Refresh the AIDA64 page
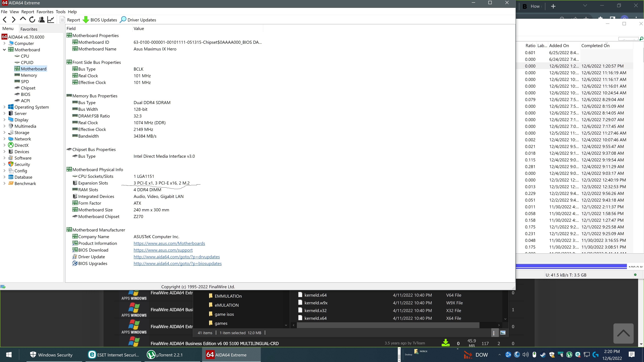This screenshot has width=644, height=362. click(32, 20)
